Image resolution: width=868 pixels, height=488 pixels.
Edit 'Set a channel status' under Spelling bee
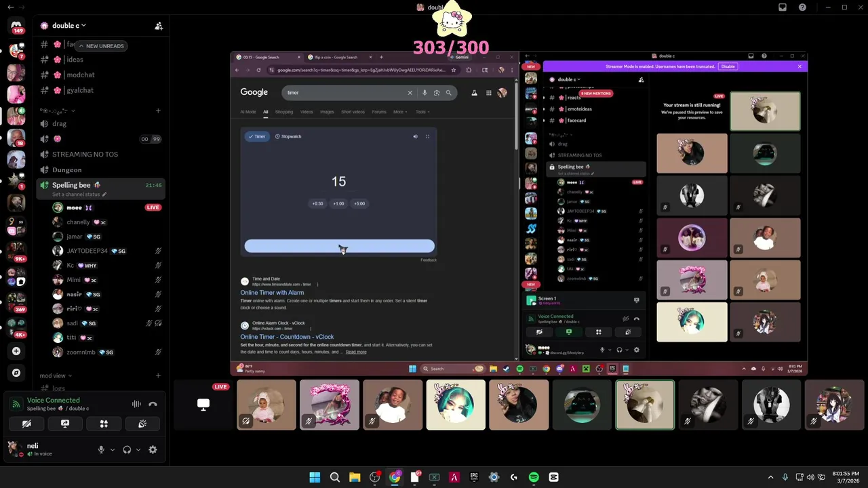click(x=79, y=195)
